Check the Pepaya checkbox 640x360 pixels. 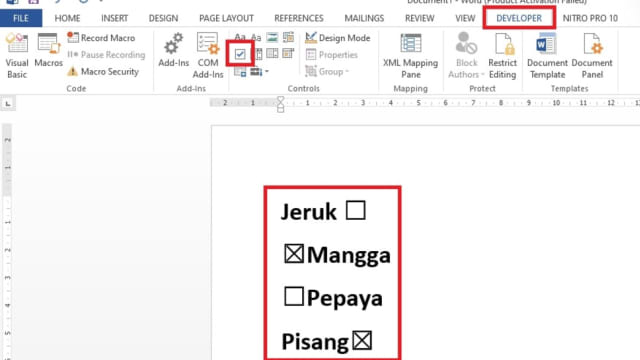(x=294, y=296)
